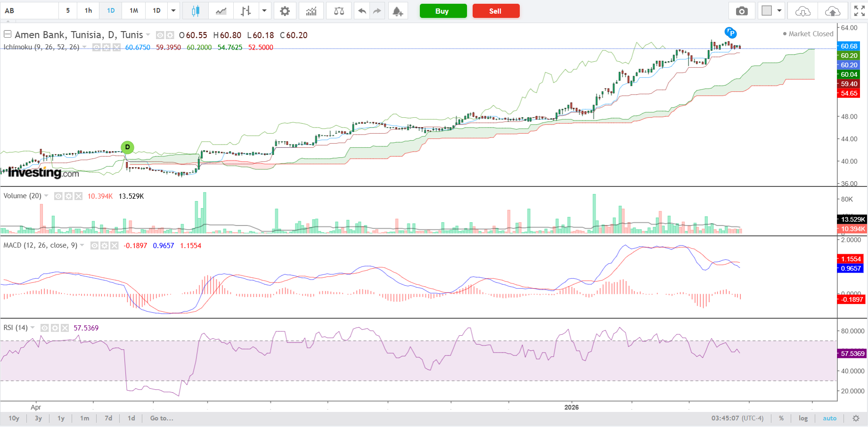Open the indicators chart icon
This screenshot has height=427, width=868.
coord(311,11)
